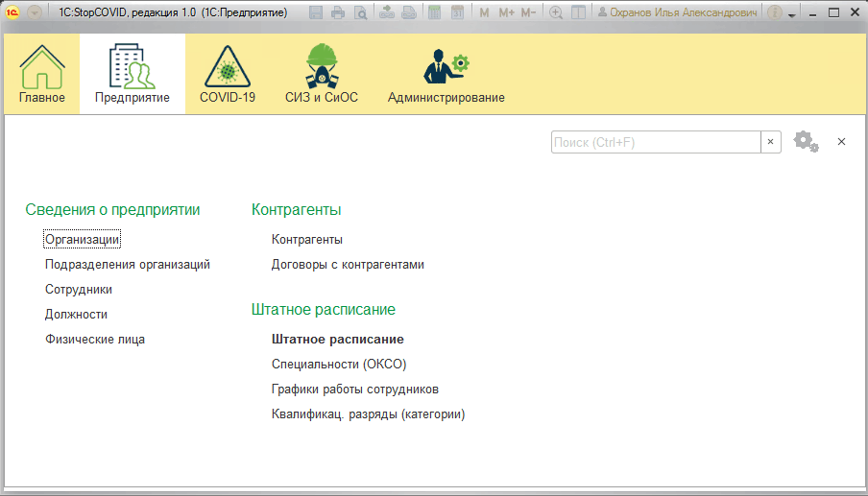Image resolution: width=868 pixels, height=496 pixels.
Task: Select the Предприятие section tab
Action: point(133,74)
